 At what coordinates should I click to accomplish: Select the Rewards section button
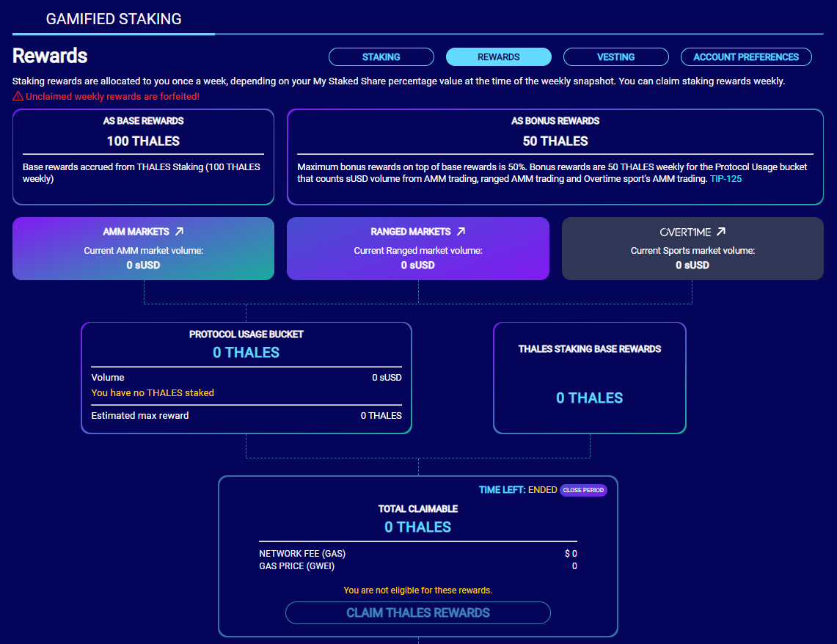(x=499, y=57)
